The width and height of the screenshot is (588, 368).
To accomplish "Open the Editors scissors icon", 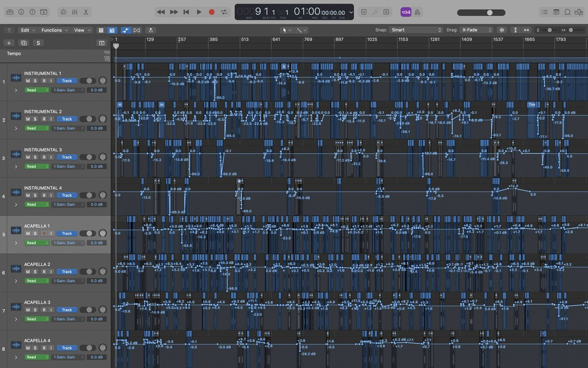I will click(86, 12).
